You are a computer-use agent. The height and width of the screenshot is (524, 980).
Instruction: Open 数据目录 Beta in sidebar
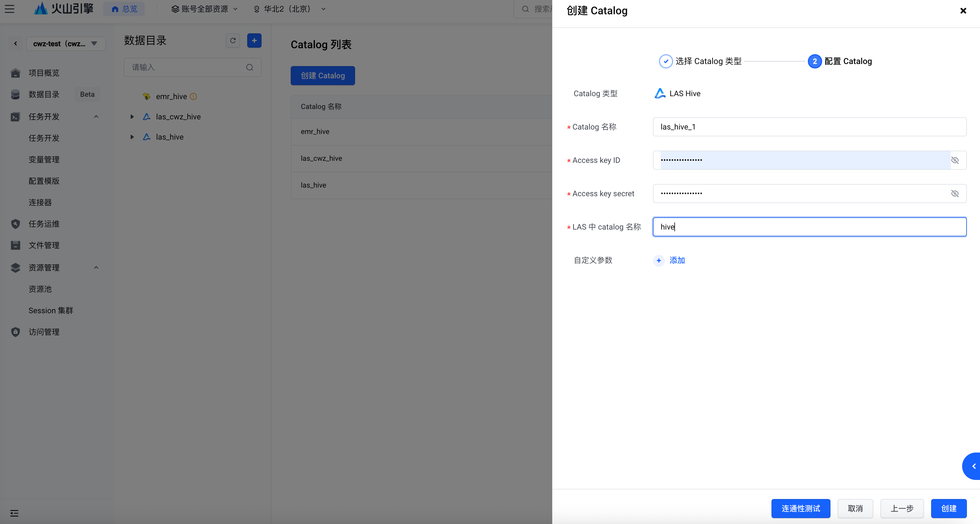[44, 94]
